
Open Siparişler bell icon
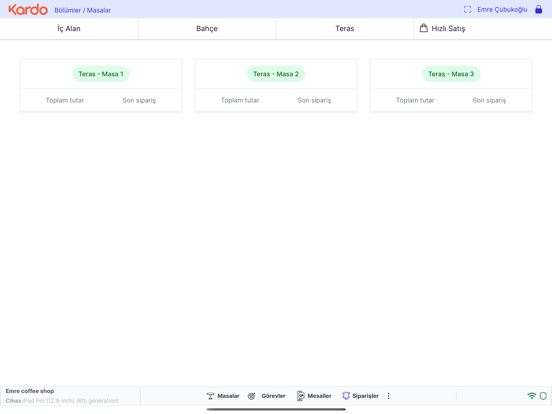tap(346, 396)
